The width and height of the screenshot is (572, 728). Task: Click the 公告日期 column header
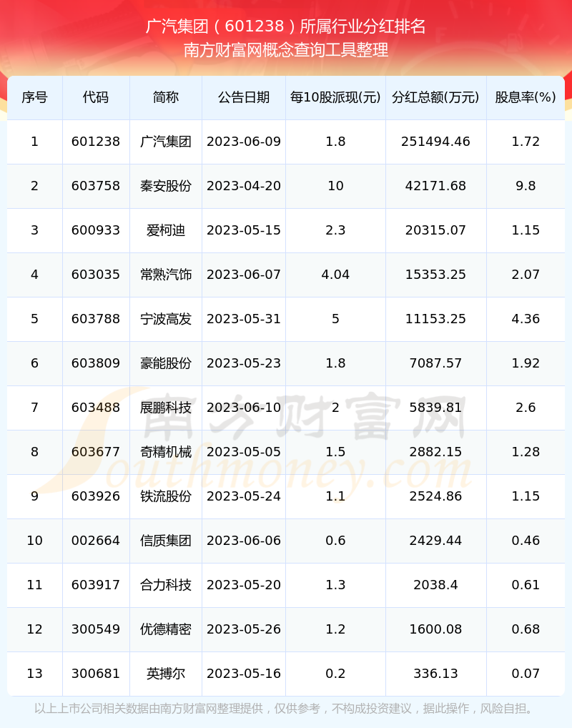click(x=244, y=97)
